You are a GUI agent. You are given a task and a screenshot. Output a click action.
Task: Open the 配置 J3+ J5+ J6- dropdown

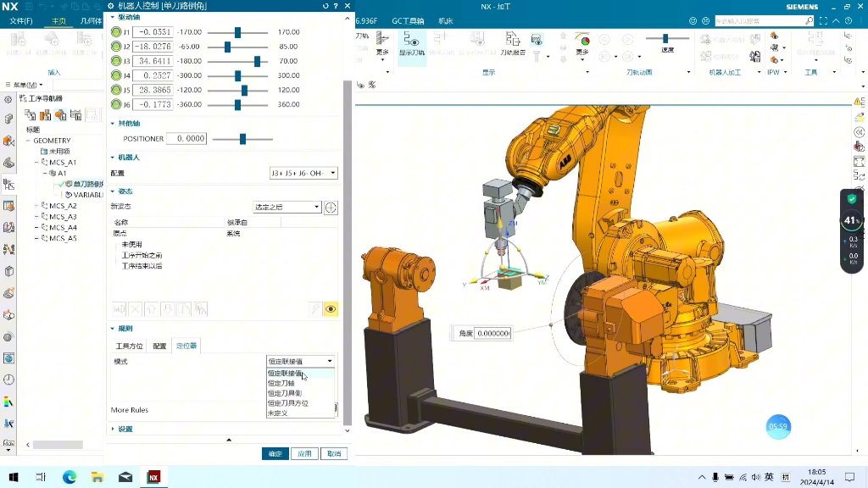[303, 173]
